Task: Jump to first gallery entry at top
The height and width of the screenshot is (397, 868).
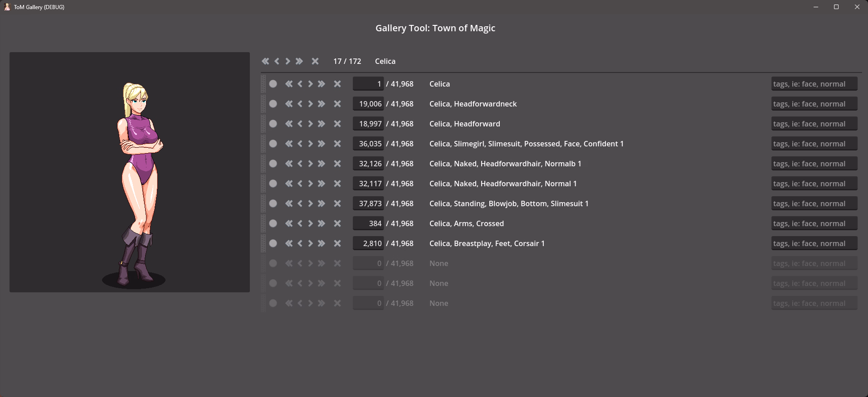Action: coord(265,61)
